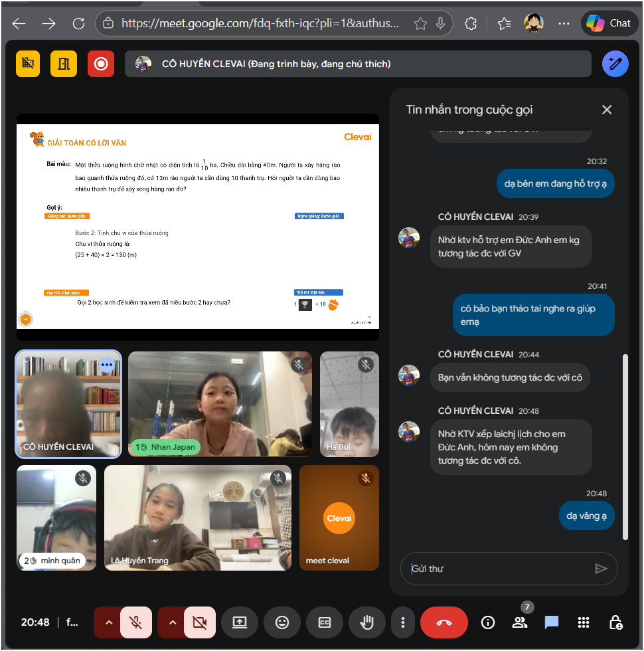Click the present screen button
Image resolution: width=644 pixels, height=651 pixels.
click(x=240, y=622)
